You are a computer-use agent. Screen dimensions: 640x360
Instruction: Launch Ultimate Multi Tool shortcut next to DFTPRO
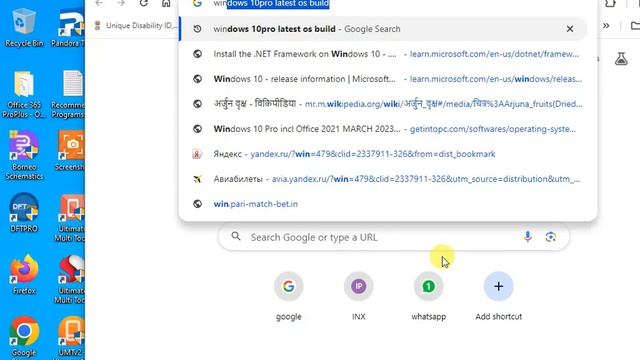pyautogui.click(x=70, y=218)
